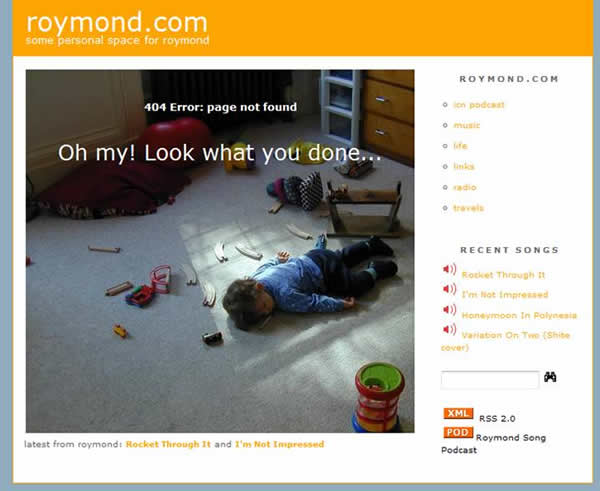This screenshot has height=491, width=600.
Task: Click the RSS 2.0 feed link
Action: tap(497, 419)
